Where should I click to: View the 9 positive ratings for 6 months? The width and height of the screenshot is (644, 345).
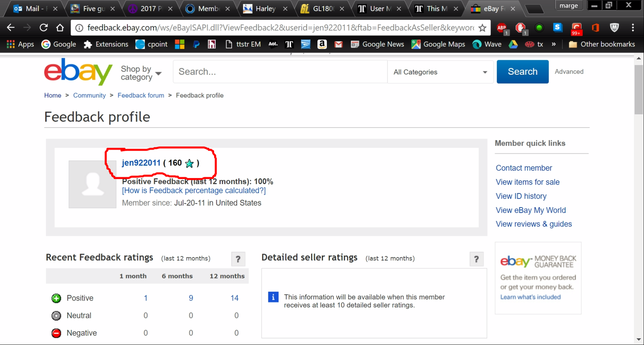pos(191,298)
